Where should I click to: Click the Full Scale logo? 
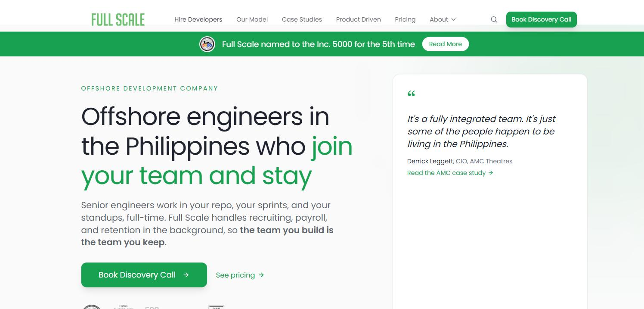[x=118, y=19]
